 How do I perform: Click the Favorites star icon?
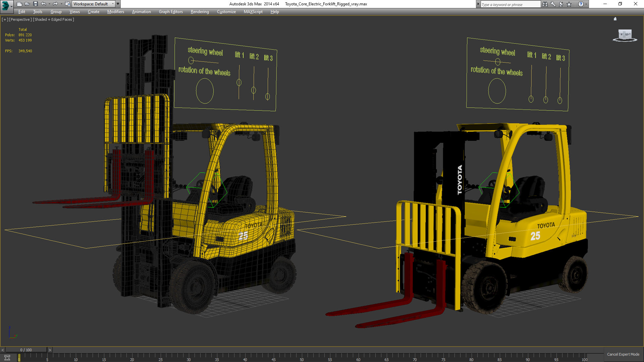coord(569,4)
